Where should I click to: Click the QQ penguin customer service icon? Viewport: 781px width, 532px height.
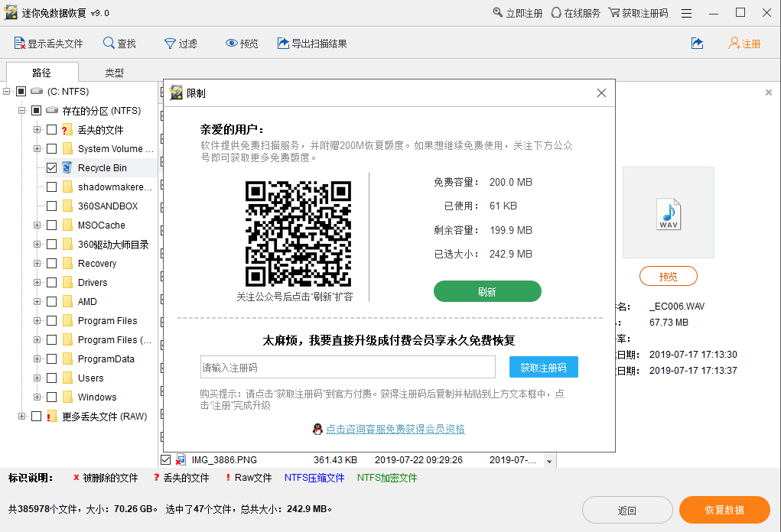[317, 429]
